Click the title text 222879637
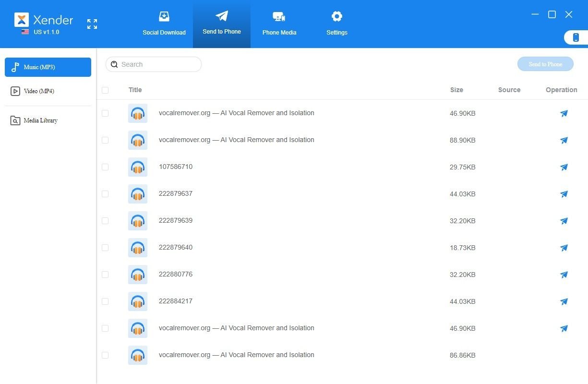The height and width of the screenshot is (384, 588). [176, 194]
